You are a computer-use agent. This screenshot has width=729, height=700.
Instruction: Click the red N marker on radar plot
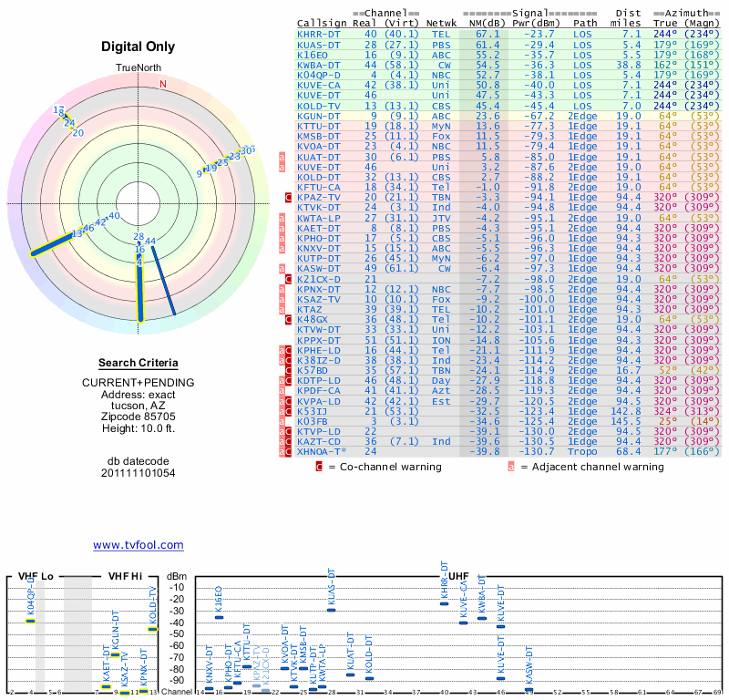coord(163,84)
